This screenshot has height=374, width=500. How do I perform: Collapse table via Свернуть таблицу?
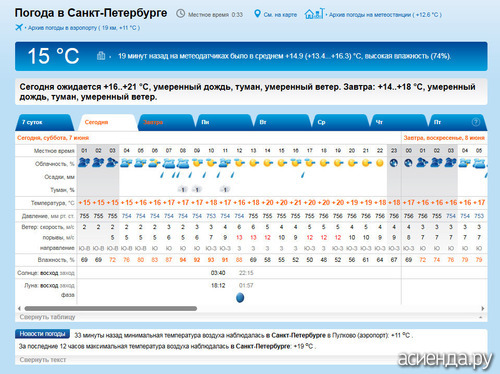click(x=47, y=317)
